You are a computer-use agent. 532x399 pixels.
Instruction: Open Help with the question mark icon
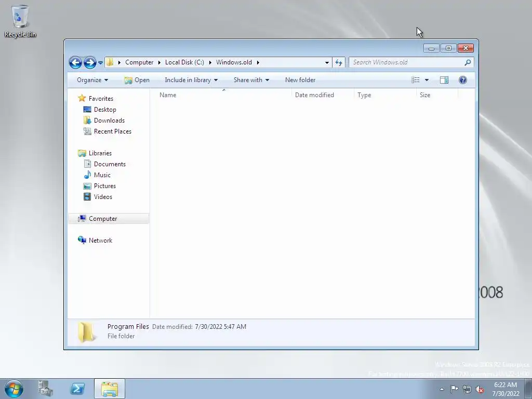click(463, 80)
